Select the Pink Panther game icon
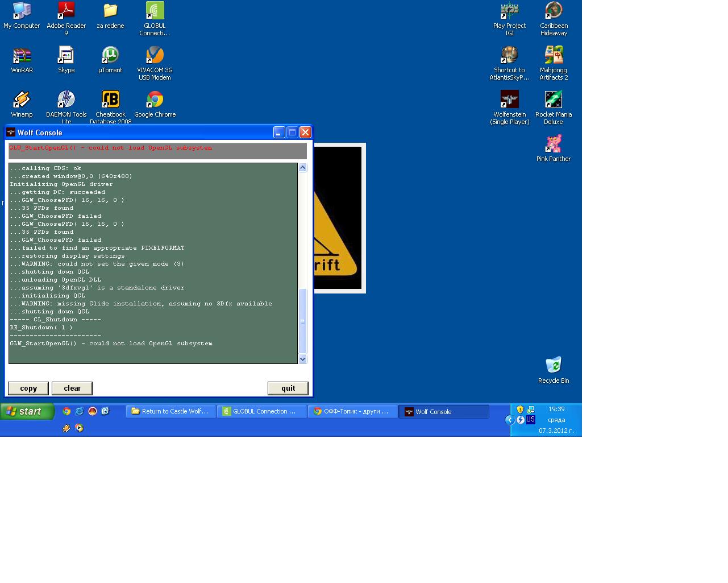 (553, 144)
